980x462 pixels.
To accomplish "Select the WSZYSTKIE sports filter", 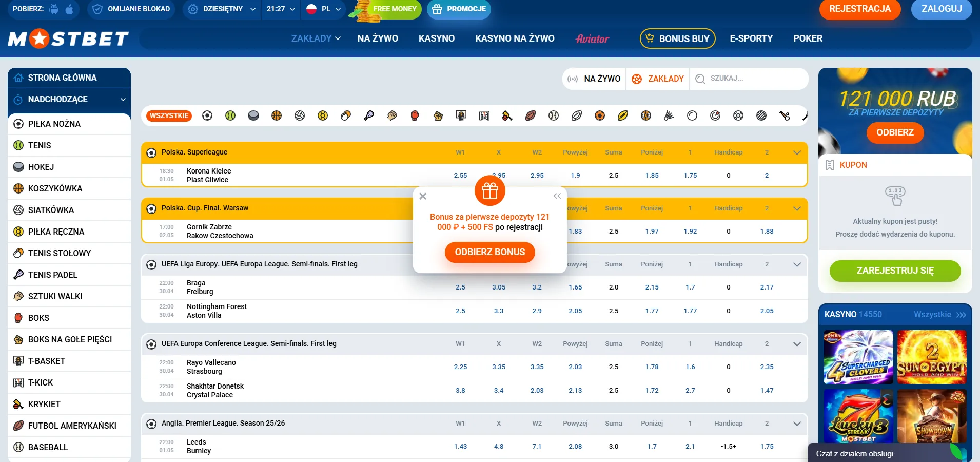I will (x=169, y=115).
